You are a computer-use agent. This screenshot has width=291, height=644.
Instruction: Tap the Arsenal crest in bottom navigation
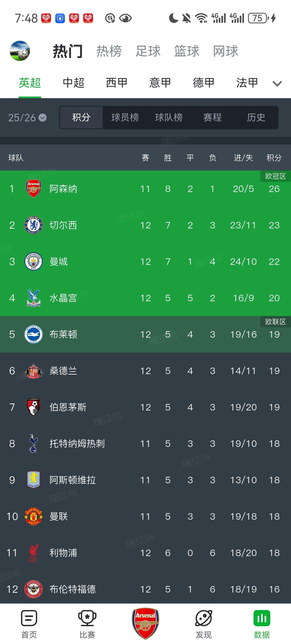[x=145, y=624]
